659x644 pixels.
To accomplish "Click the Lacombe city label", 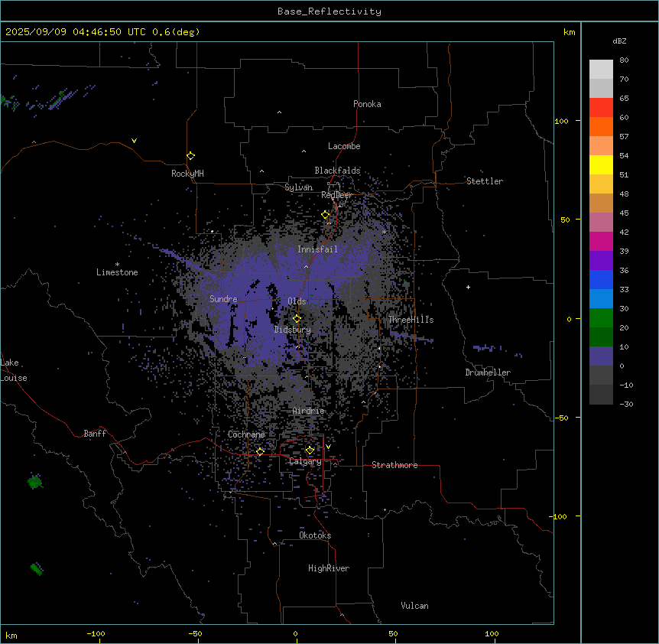I will pos(344,146).
